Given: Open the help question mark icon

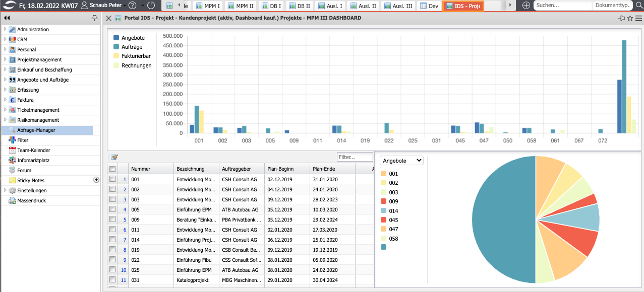Looking at the screenshot, I should (132, 5).
